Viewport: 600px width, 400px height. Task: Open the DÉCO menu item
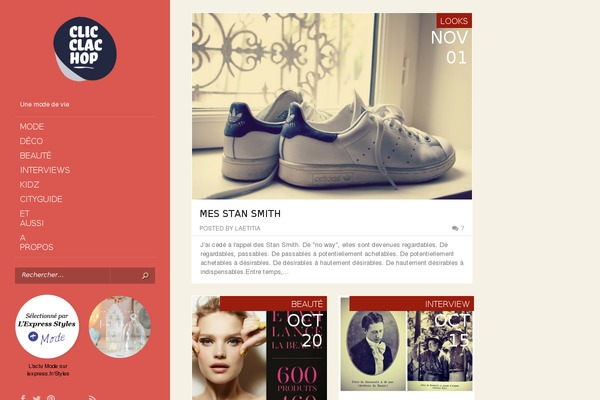pyautogui.click(x=31, y=141)
